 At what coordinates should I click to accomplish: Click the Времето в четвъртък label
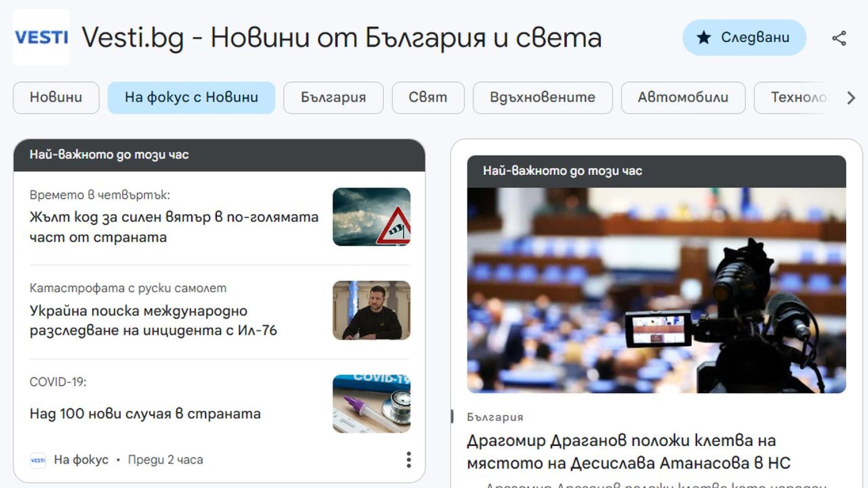point(100,195)
